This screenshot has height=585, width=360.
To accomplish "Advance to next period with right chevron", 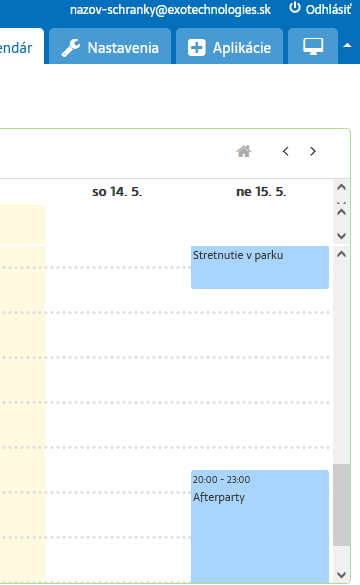I will click(x=313, y=151).
